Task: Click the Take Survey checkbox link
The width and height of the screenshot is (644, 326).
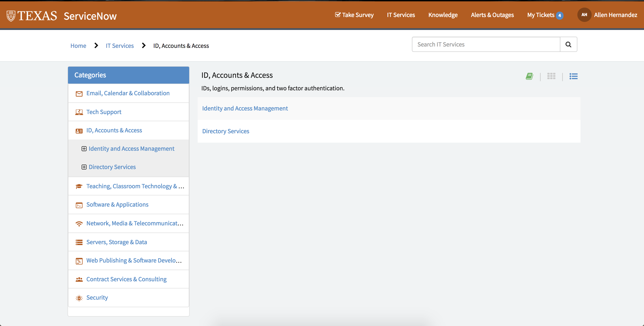Action: click(354, 15)
